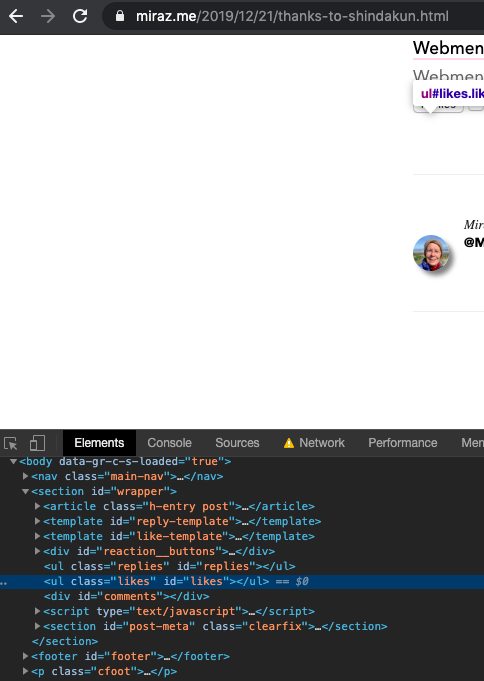This screenshot has height=681, width=484.
Task: Open the Sources tab
Action: 237,443
